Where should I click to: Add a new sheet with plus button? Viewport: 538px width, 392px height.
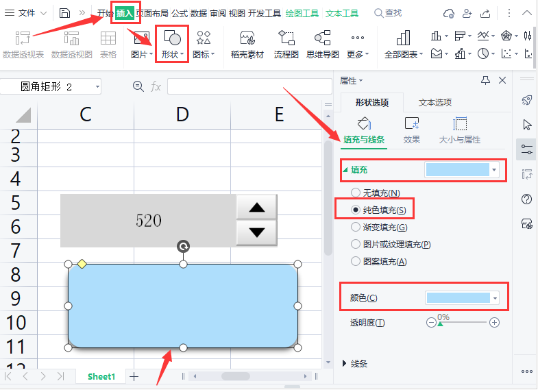tap(134, 376)
